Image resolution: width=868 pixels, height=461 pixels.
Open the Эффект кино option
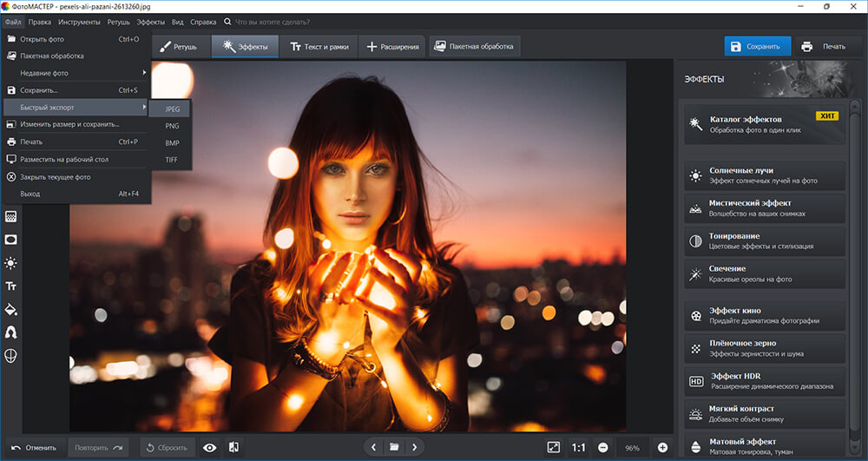pos(765,315)
